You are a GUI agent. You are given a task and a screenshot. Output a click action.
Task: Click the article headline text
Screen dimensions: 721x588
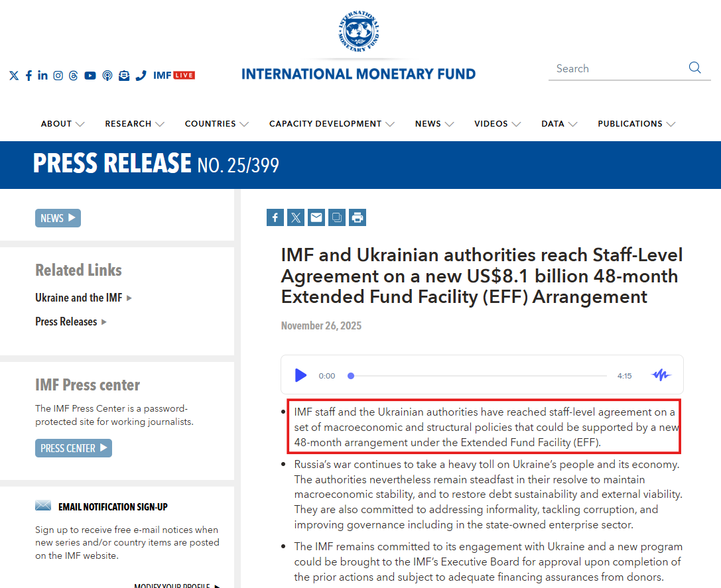482,276
